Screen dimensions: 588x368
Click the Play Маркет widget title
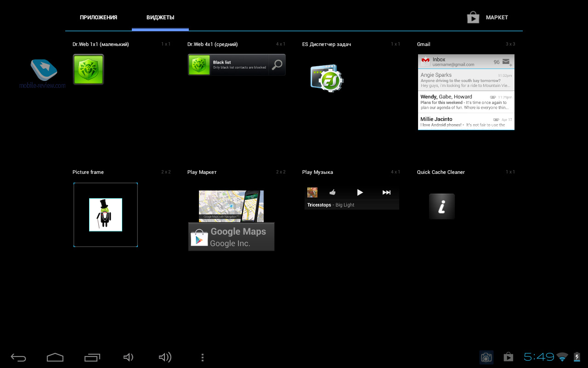coord(202,172)
